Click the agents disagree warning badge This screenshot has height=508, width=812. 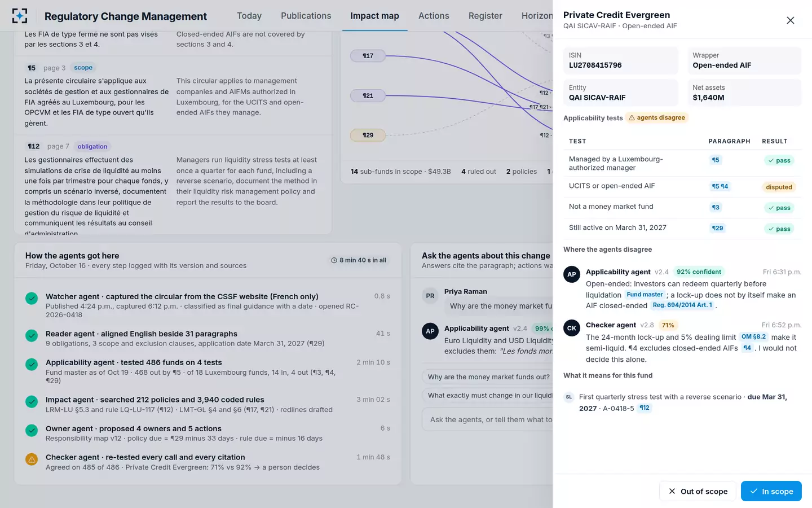click(657, 117)
